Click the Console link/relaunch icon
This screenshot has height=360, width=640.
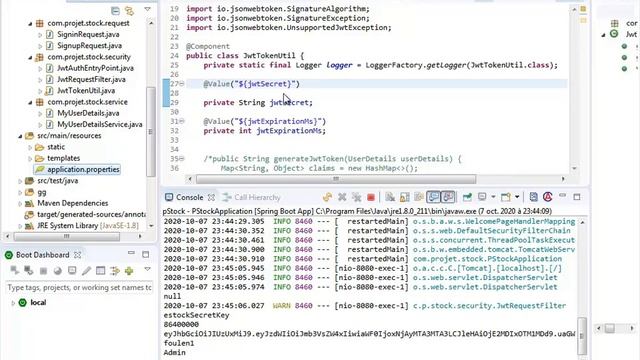pyautogui.click(x=327, y=198)
